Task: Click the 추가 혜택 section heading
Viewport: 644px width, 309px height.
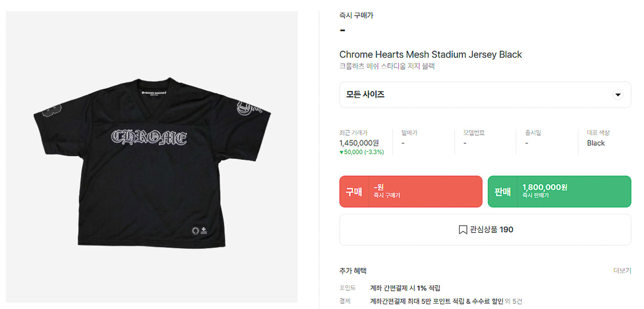Action: 353,271
